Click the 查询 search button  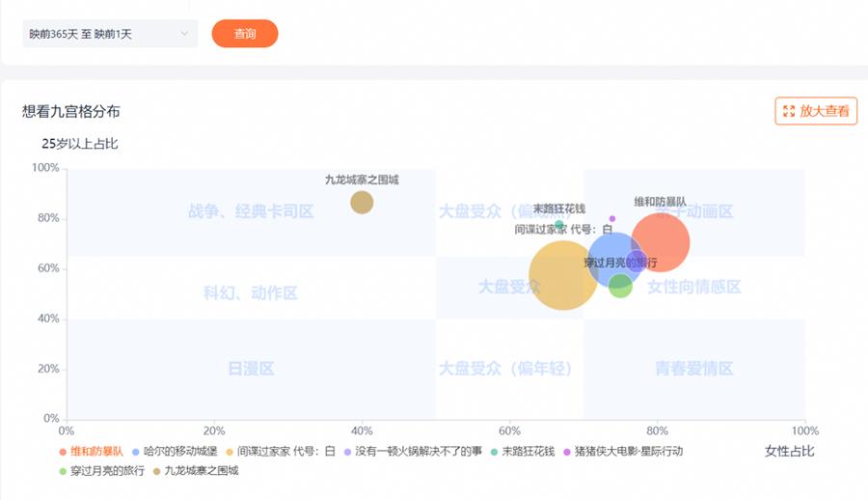point(245,34)
